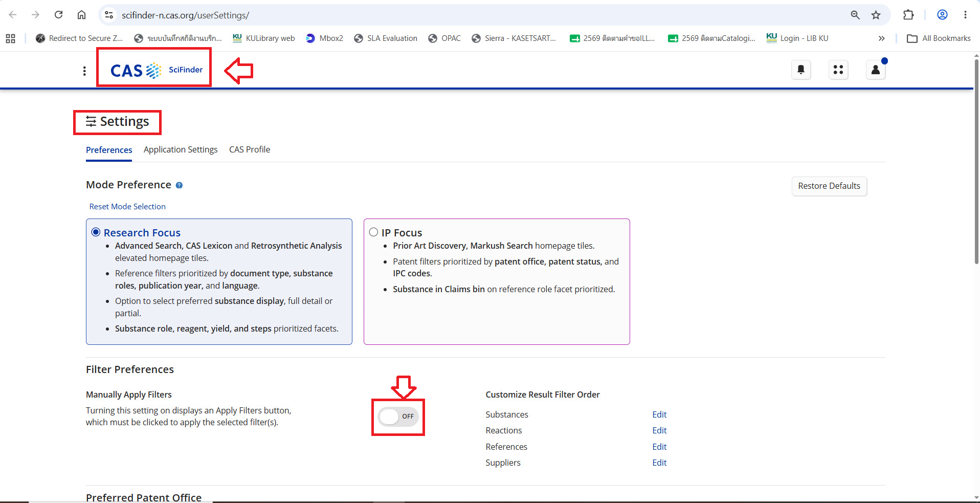Click the browser forward arrow
Screen dimensions: 980x503
pos(35,15)
